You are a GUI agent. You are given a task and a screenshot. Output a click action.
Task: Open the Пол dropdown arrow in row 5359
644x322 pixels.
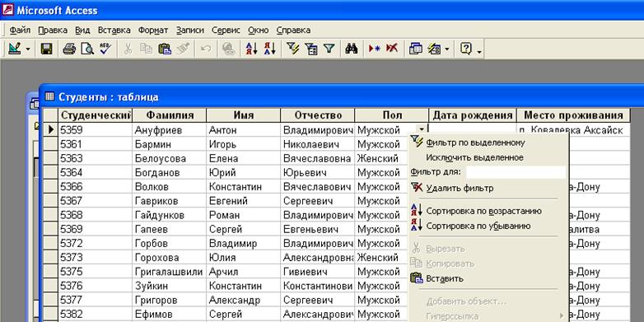click(422, 130)
